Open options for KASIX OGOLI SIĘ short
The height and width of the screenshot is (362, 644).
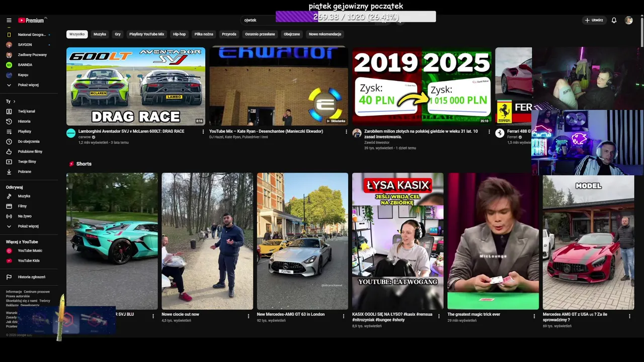coord(439,316)
